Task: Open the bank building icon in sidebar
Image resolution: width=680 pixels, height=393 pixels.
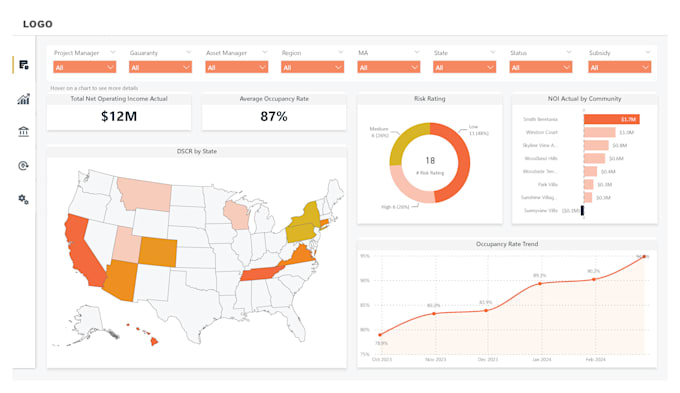Action: pos(23,131)
